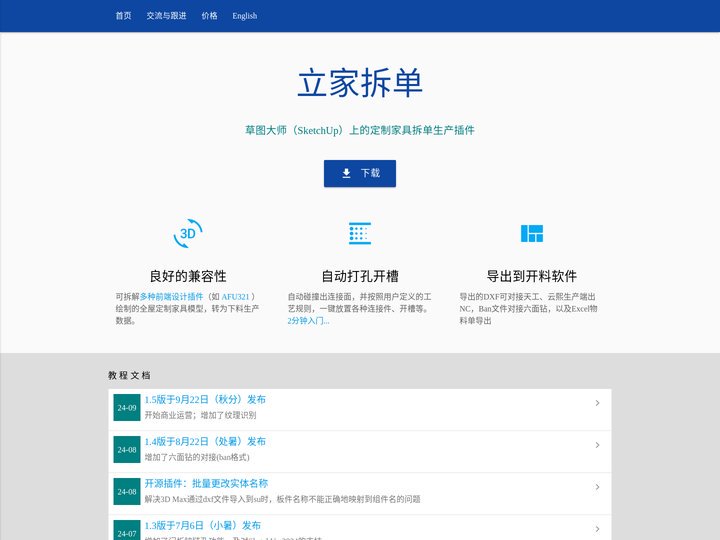Click the 自动打孔开槽 heading
Image resolution: width=720 pixels, height=540 pixels.
coord(360,276)
